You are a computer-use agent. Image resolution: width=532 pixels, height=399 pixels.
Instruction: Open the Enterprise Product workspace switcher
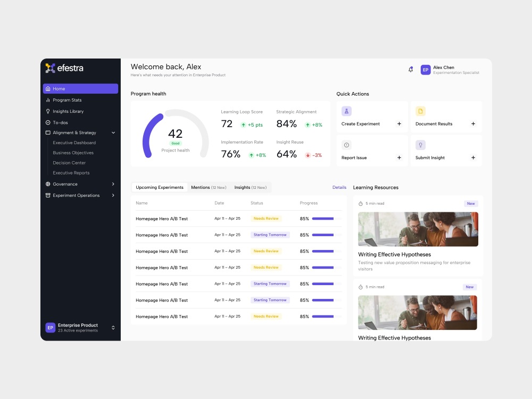[80, 328]
